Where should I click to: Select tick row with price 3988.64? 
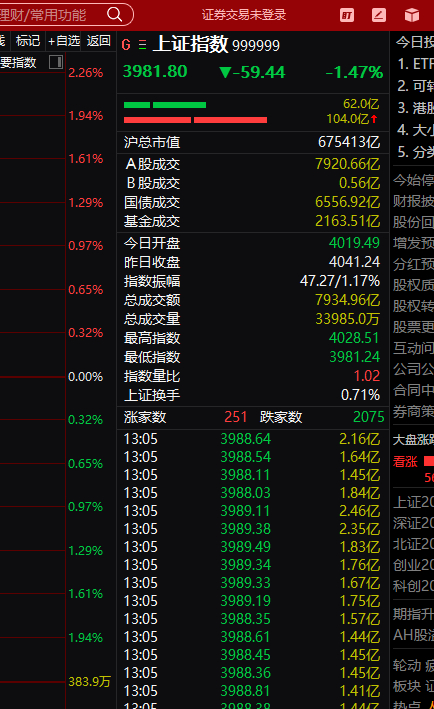coord(252,439)
